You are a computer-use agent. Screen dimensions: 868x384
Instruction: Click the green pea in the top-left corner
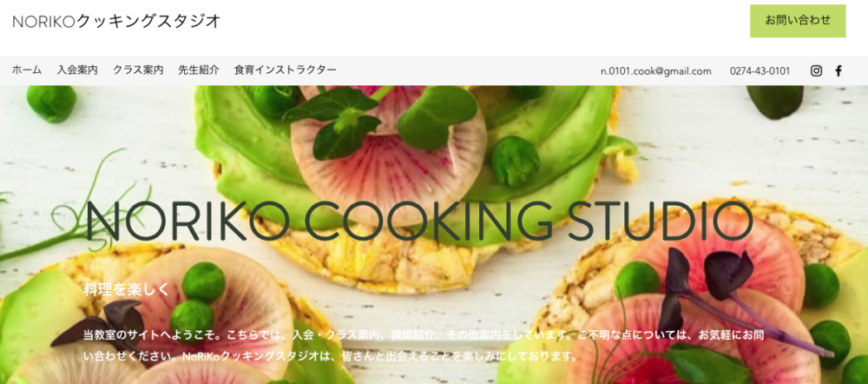point(51,103)
